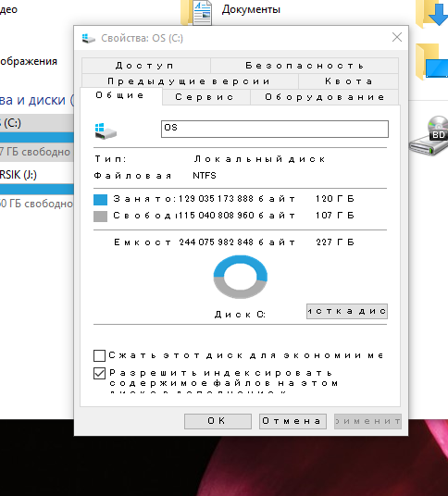Click the OK button
Image resolution: width=448 pixels, height=496 pixels.
click(218, 421)
